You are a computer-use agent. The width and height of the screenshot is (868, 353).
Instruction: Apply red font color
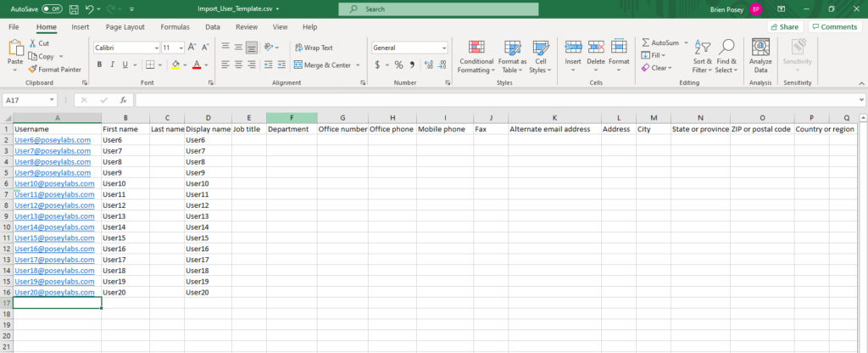196,64
